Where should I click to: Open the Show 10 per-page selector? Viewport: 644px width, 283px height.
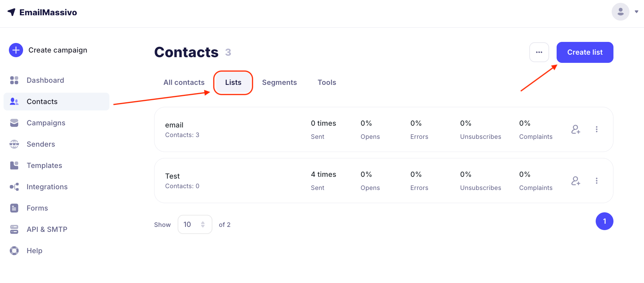tap(195, 224)
